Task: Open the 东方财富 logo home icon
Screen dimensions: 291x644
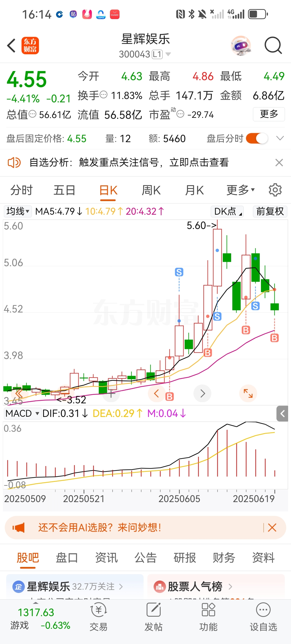Action: tap(30, 46)
